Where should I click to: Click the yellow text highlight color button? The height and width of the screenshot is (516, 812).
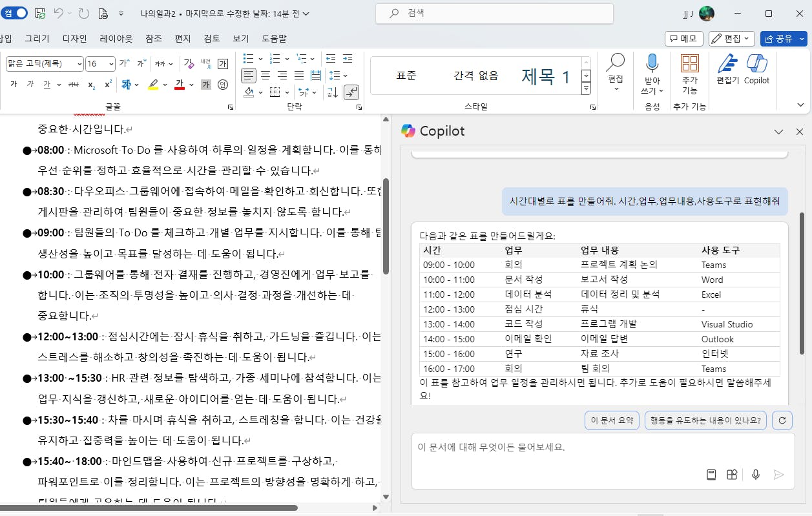153,85
